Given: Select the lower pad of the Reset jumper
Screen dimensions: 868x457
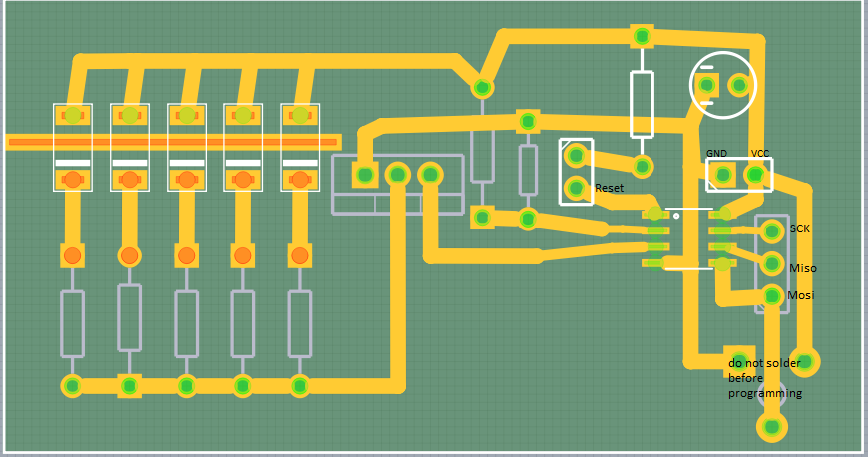Looking at the screenshot, I should 576,188.
